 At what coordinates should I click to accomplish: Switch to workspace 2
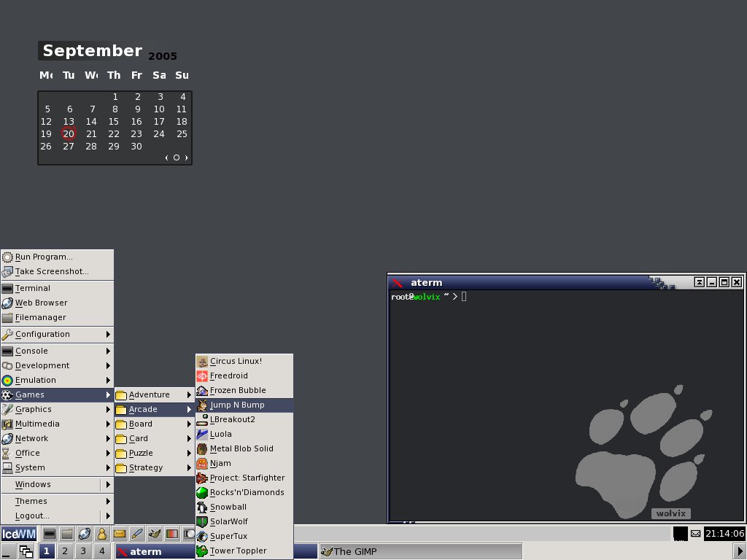(65, 551)
